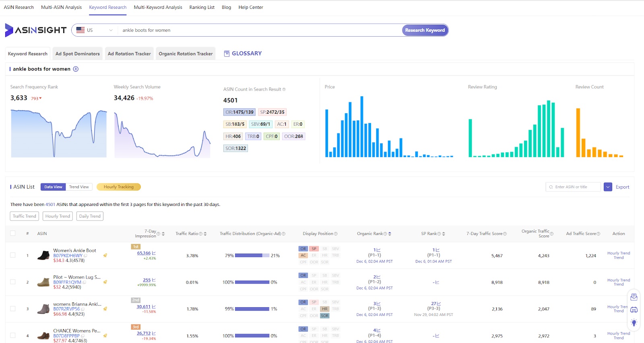Click the Export link

tap(622, 187)
